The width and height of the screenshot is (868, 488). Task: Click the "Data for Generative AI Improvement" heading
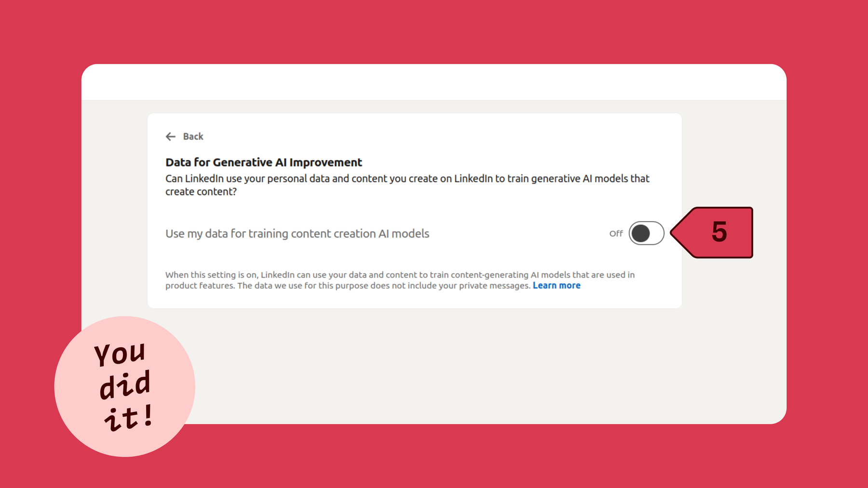click(x=263, y=162)
